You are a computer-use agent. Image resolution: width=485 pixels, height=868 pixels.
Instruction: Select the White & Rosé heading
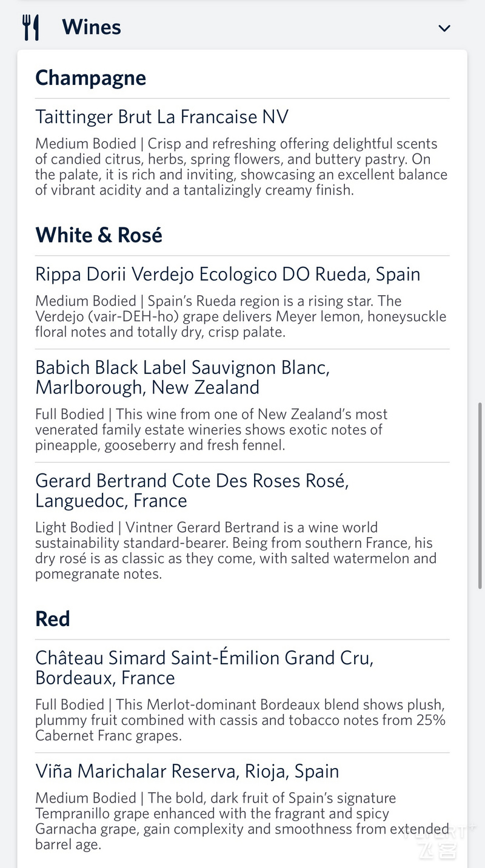[99, 235]
